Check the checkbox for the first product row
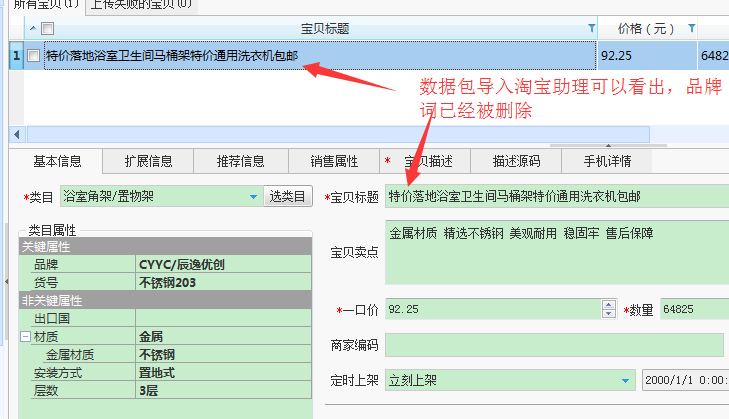The image size is (729, 419). [x=34, y=56]
